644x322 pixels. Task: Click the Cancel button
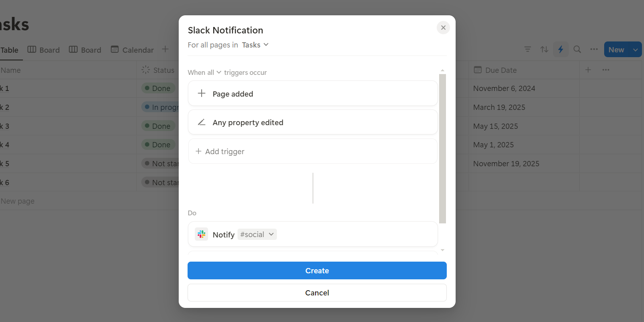click(317, 293)
